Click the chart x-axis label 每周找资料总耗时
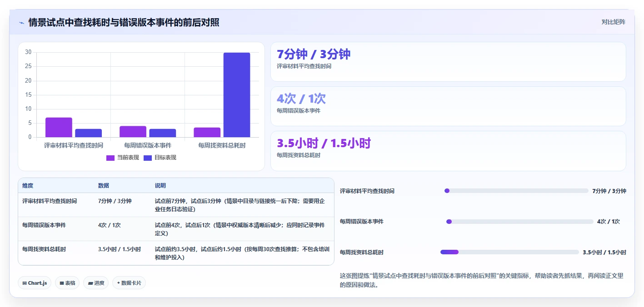 [x=222, y=145]
